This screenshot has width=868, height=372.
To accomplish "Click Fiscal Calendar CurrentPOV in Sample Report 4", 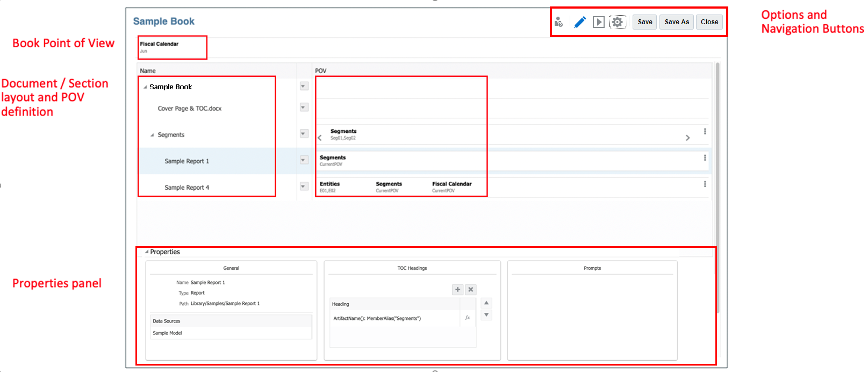I will click(x=451, y=187).
